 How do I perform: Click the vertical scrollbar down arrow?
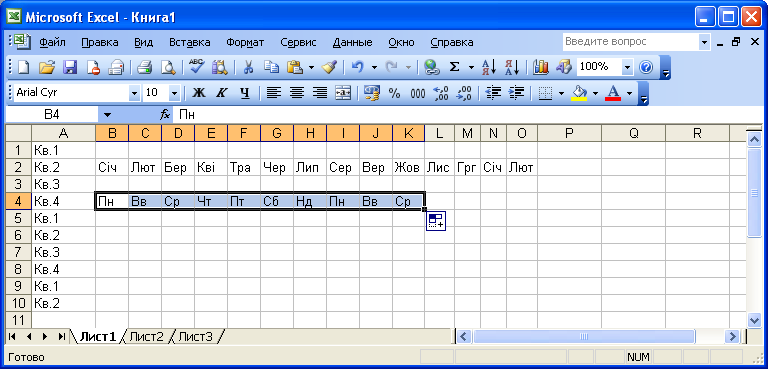tap(754, 320)
